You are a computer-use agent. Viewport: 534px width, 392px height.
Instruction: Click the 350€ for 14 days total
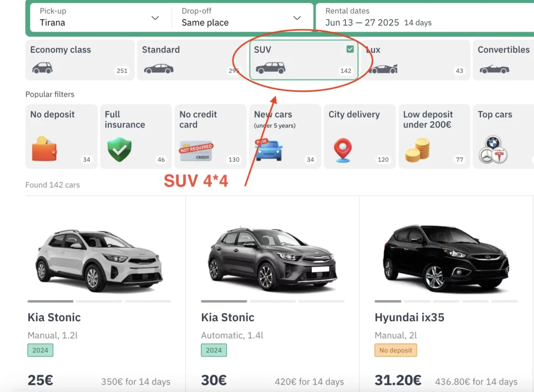pos(136,382)
